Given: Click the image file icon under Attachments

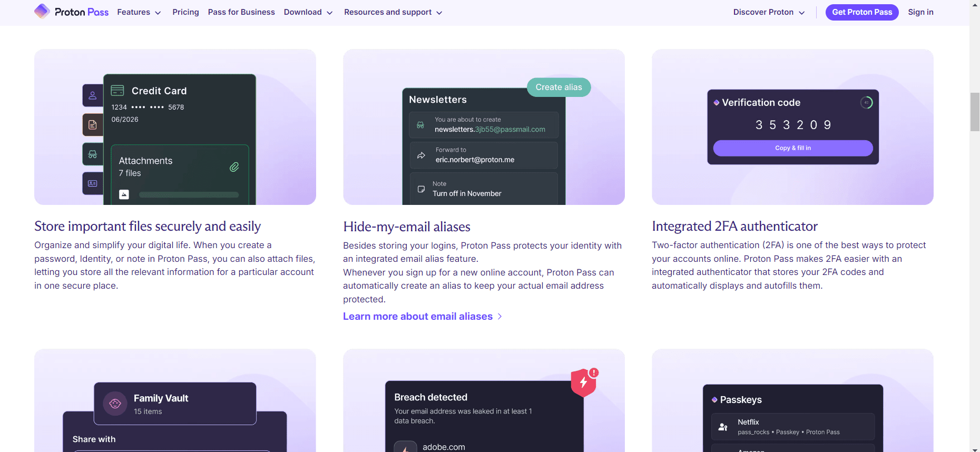Looking at the screenshot, I should [124, 194].
